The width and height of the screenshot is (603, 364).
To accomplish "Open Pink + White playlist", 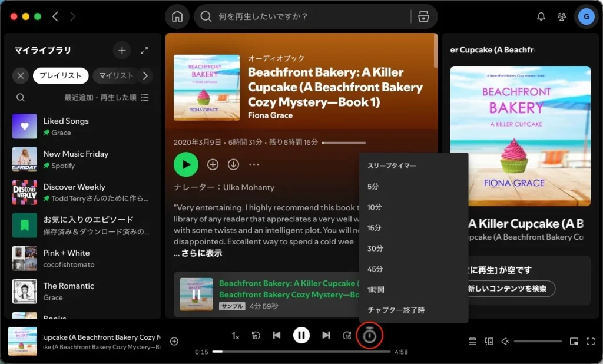I will coord(84,258).
